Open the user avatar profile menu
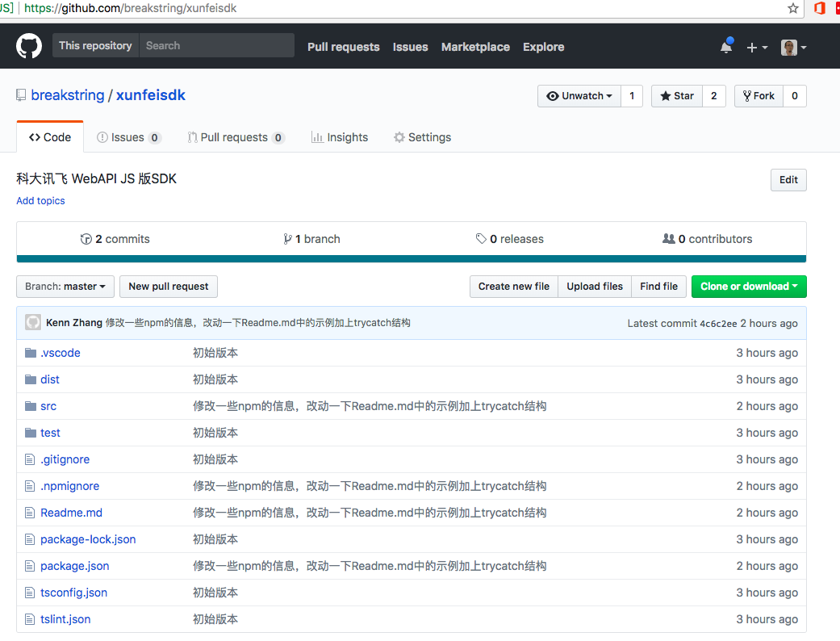 click(793, 48)
